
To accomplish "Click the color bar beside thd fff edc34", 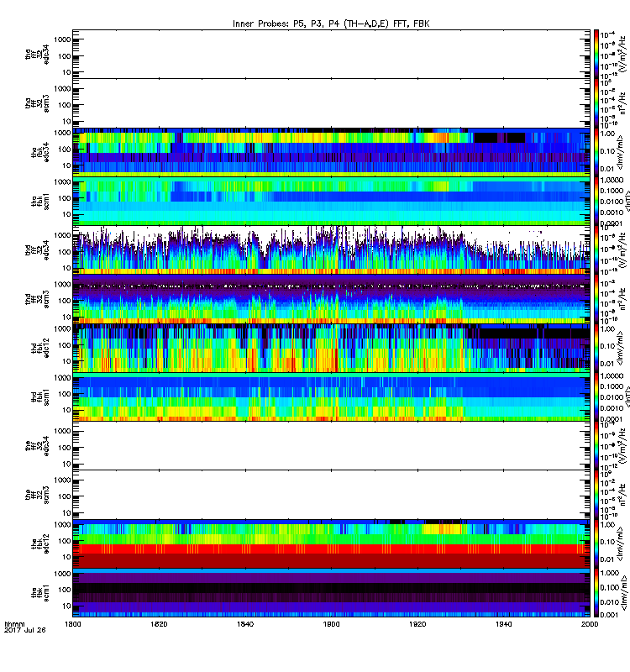I will tap(596, 249).
